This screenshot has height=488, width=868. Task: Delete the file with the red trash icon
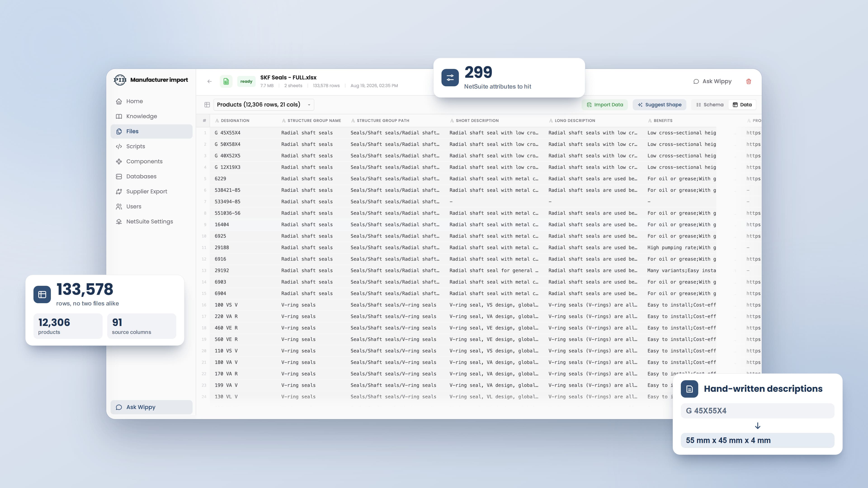tap(748, 82)
